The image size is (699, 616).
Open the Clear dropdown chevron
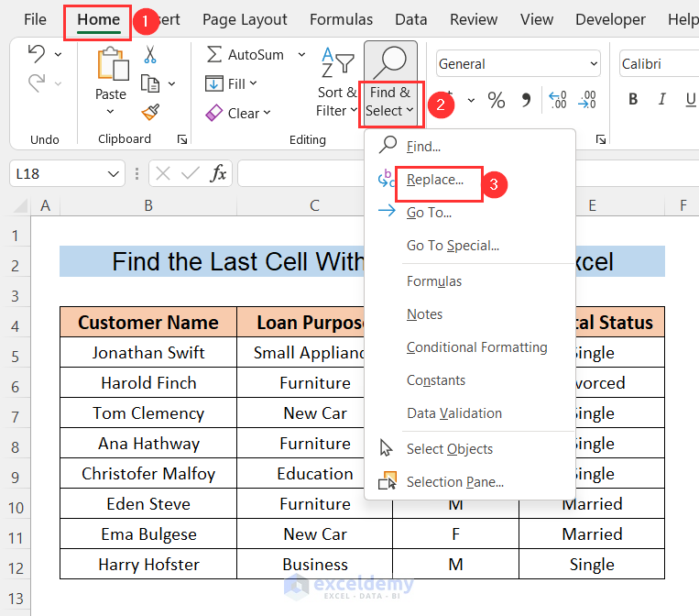tap(267, 113)
